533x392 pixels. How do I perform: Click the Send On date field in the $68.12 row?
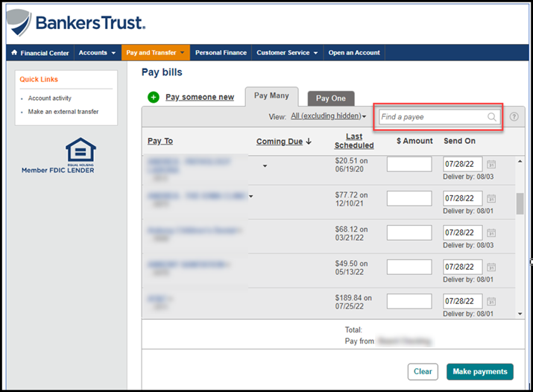click(x=463, y=233)
